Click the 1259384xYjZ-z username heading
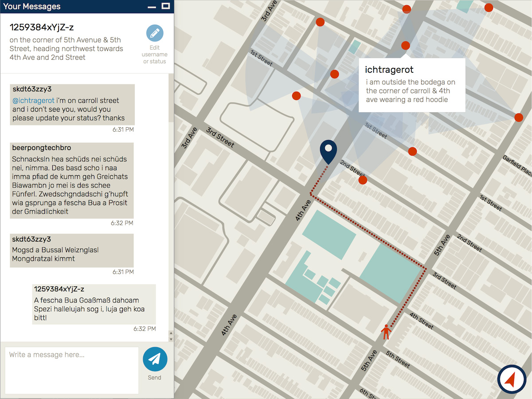532x399 pixels. click(x=42, y=27)
